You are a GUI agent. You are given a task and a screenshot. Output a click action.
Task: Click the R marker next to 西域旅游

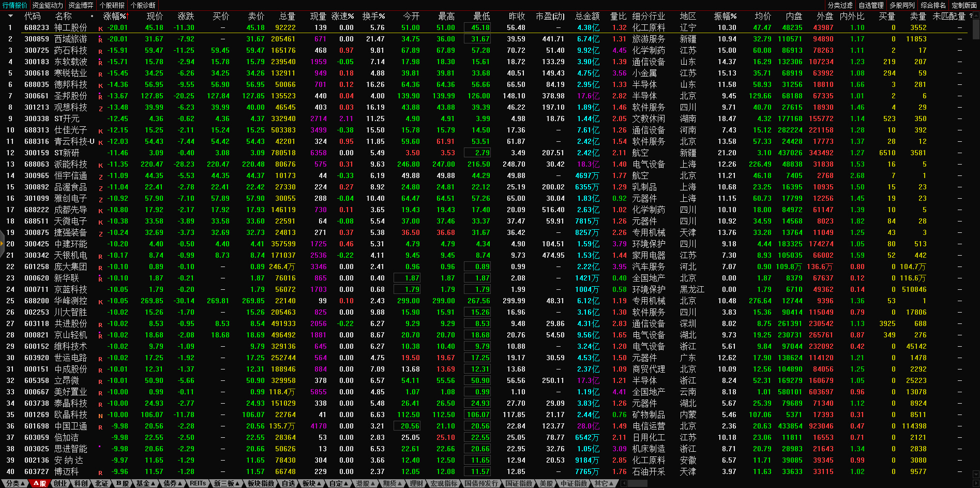click(100, 39)
